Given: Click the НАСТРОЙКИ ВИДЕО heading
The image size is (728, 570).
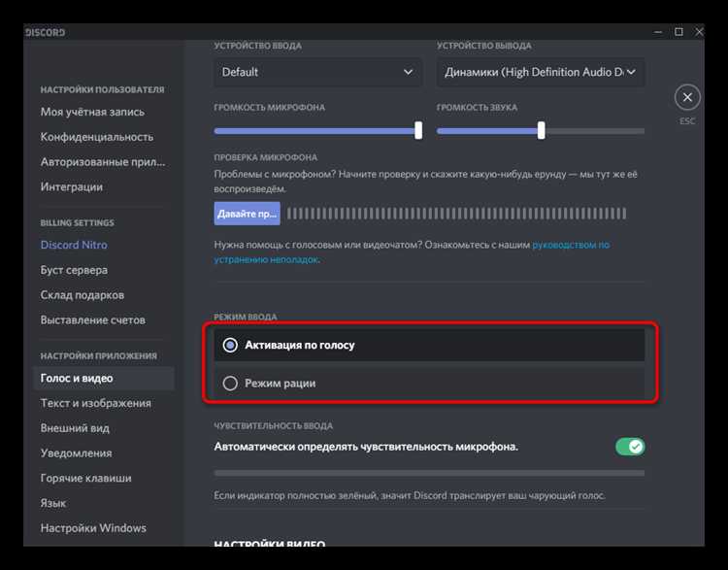Looking at the screenshot, I should (x=269, y=543).
